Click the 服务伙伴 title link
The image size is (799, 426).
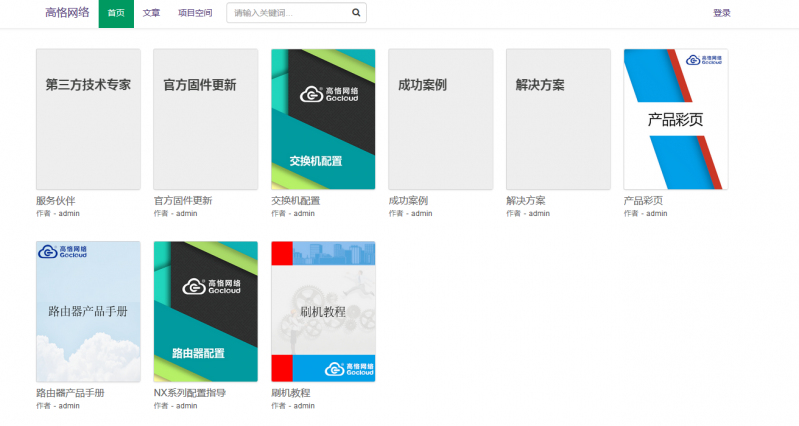(56, 200)
